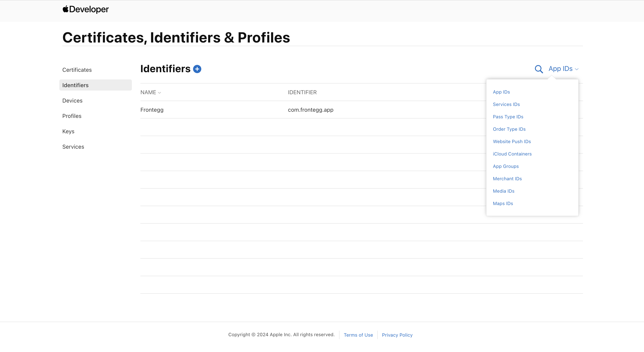Screen dimensions: 644x352
Task: Open the Profiles sidebar section
Action: tap(72, 116)
